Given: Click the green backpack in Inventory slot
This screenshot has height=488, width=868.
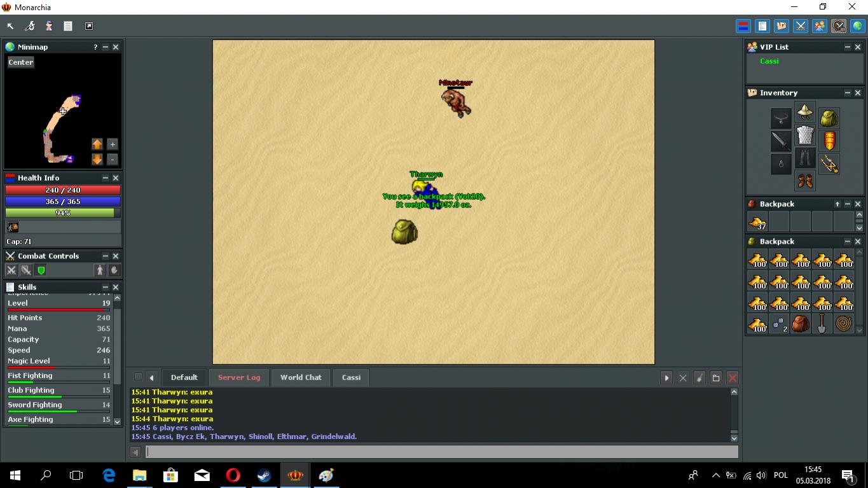Looking at the screenshot, I should coord(829,118).
